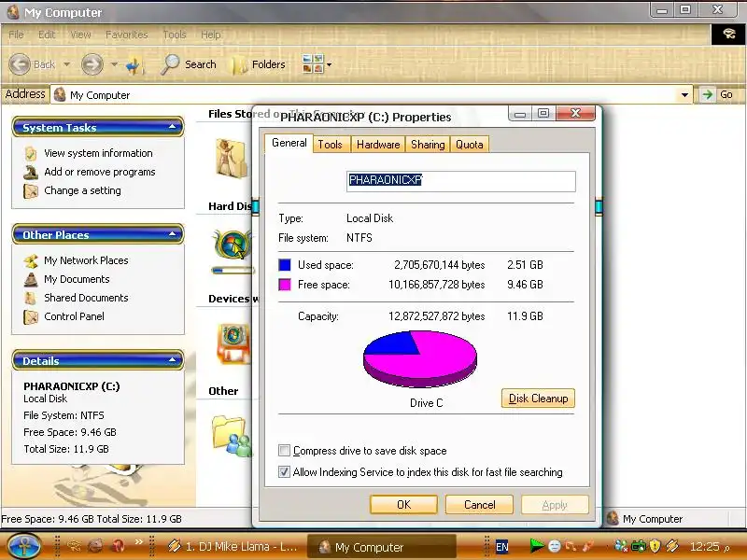747x560 pixels.
Task: Click the blue Used space swatch
Action: click(x=285, y=265)
